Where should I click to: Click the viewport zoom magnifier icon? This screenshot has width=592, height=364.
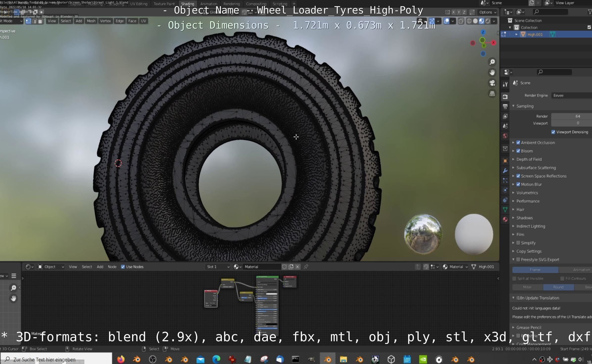coord(492,62)
